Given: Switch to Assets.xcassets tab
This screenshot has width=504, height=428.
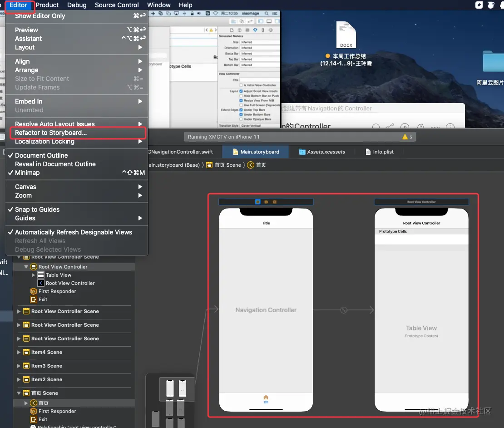Looking at the screenshot, I should [322, 152].
